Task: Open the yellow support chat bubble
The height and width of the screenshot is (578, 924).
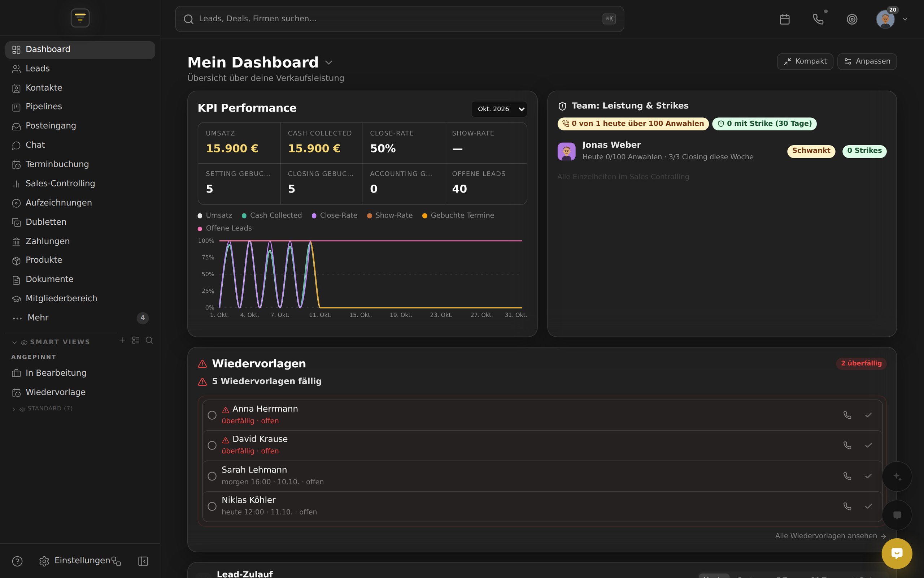Action: click(897, 553)
